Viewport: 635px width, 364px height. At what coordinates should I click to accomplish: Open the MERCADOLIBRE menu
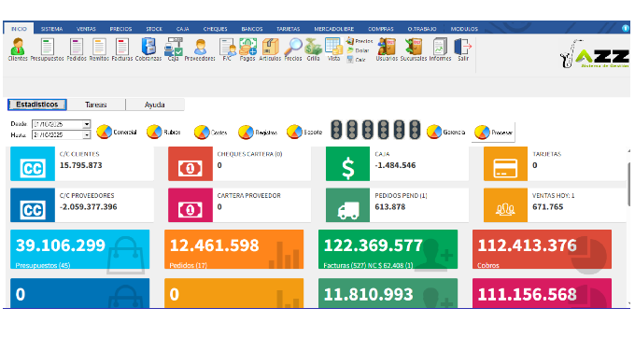(x=334, y=29)
